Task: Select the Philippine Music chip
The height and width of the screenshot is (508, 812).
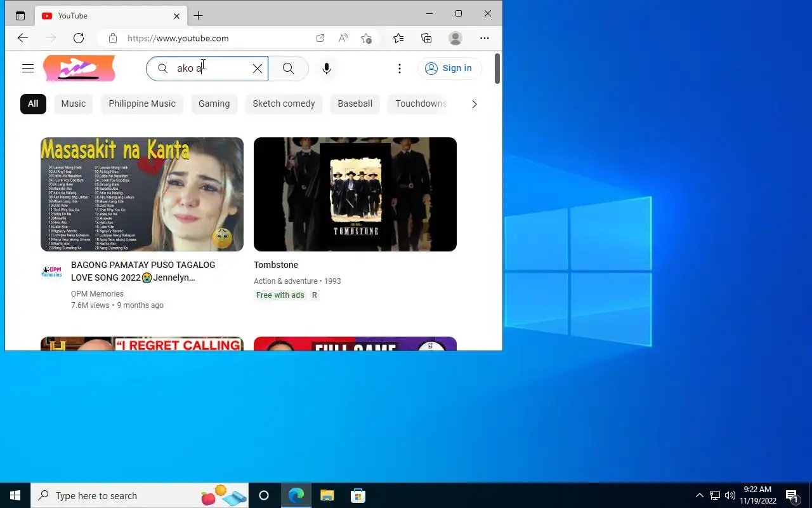Action: click(142, 104)
